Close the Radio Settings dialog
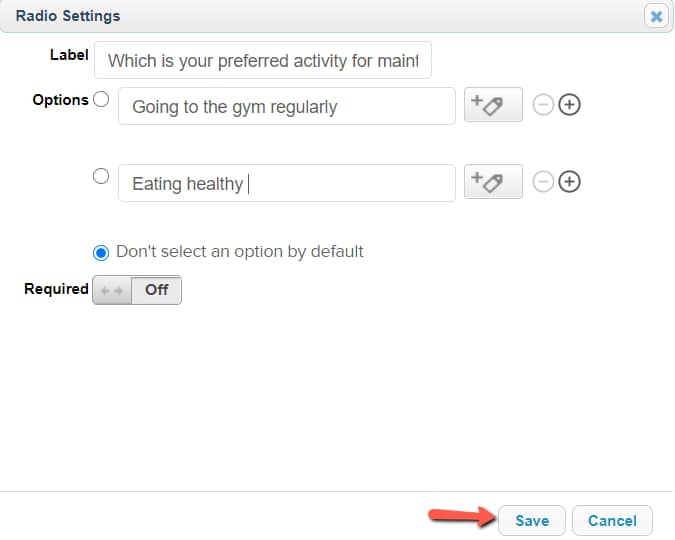This screenshot has width=675, height=540. pos(656,16)
